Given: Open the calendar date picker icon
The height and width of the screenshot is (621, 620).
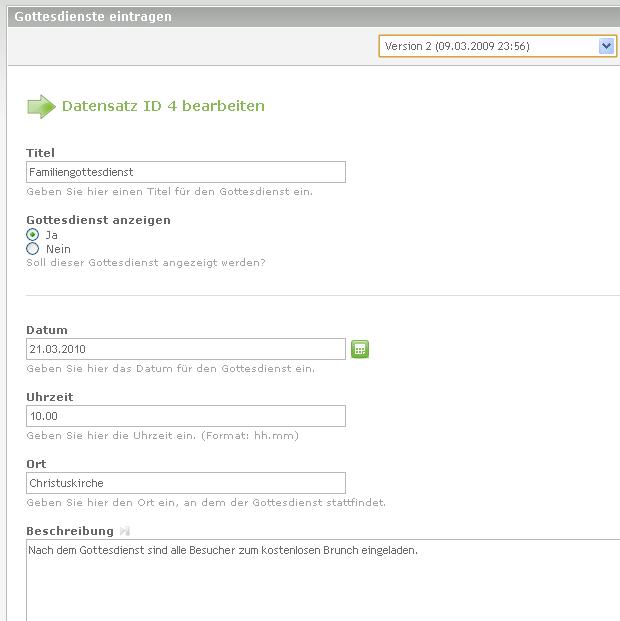Looking at the screenshot, I should tap(360, 349).
